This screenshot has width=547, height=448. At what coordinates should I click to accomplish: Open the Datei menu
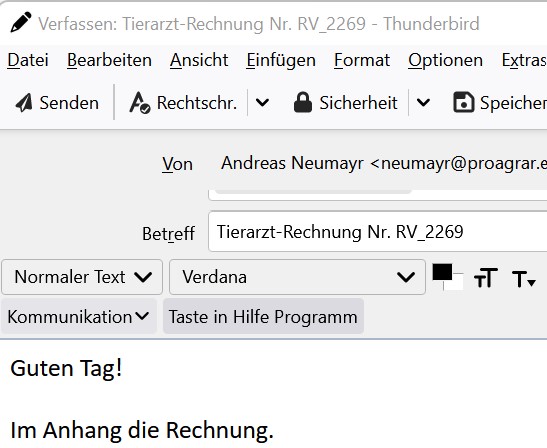pos(28,60)
